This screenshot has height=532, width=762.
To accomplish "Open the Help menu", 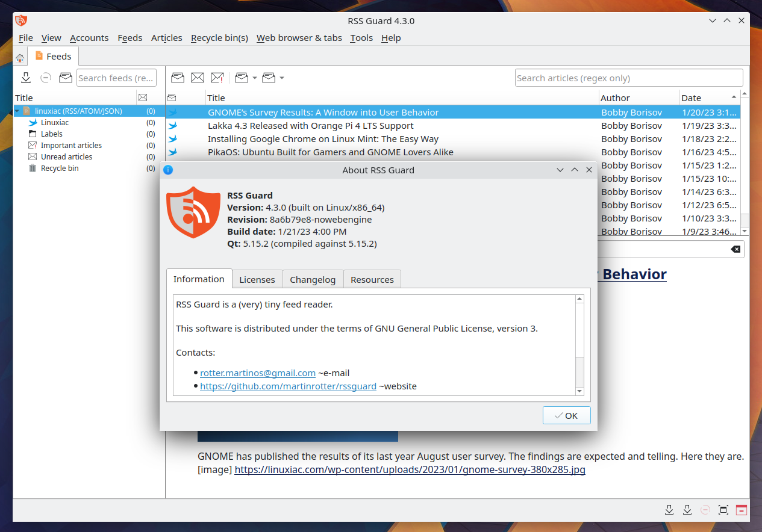I will tap(391, 38).
